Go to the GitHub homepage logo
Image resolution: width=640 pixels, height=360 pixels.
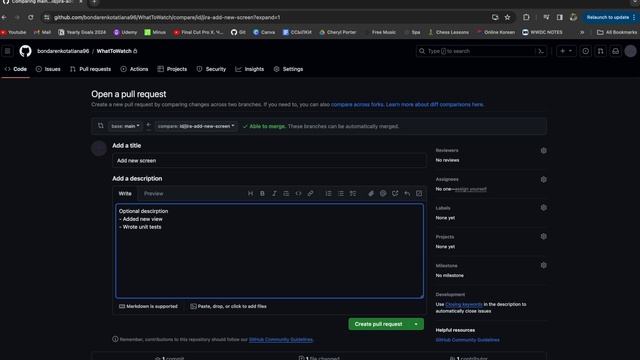25,51
